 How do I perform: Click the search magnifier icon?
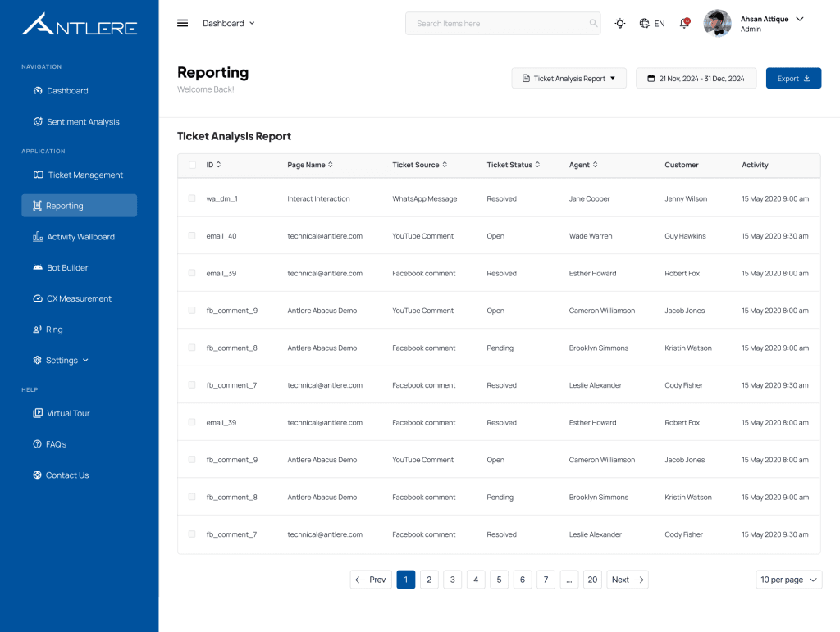point(593,23)
